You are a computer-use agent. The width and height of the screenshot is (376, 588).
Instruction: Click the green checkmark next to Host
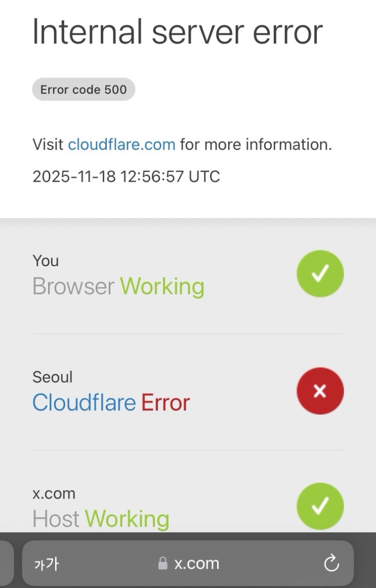coord(320,506)
